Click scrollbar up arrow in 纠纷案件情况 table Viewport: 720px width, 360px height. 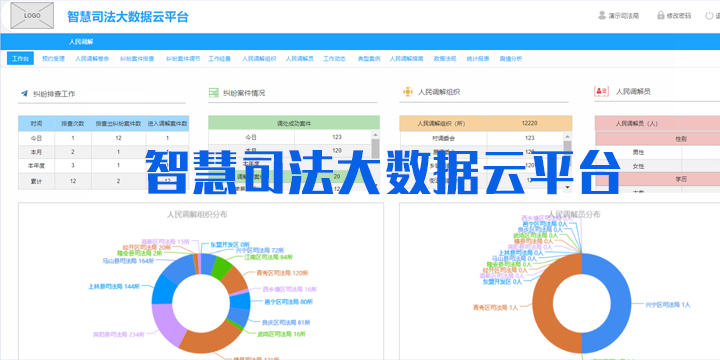[375, 135]
